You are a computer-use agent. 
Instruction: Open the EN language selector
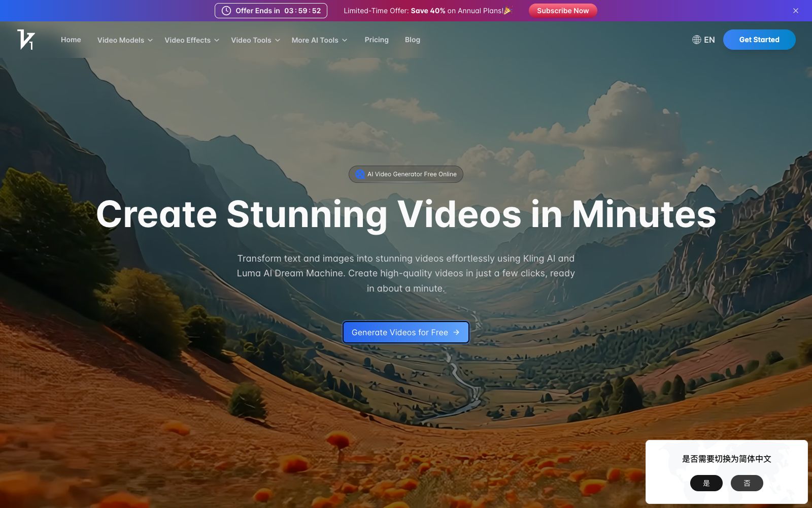tap(703, 40)
